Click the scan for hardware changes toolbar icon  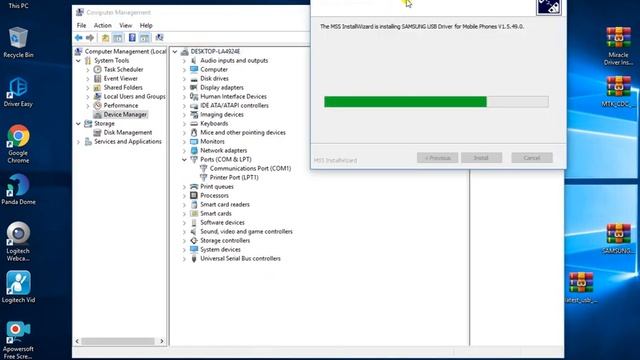click(160, 38)
